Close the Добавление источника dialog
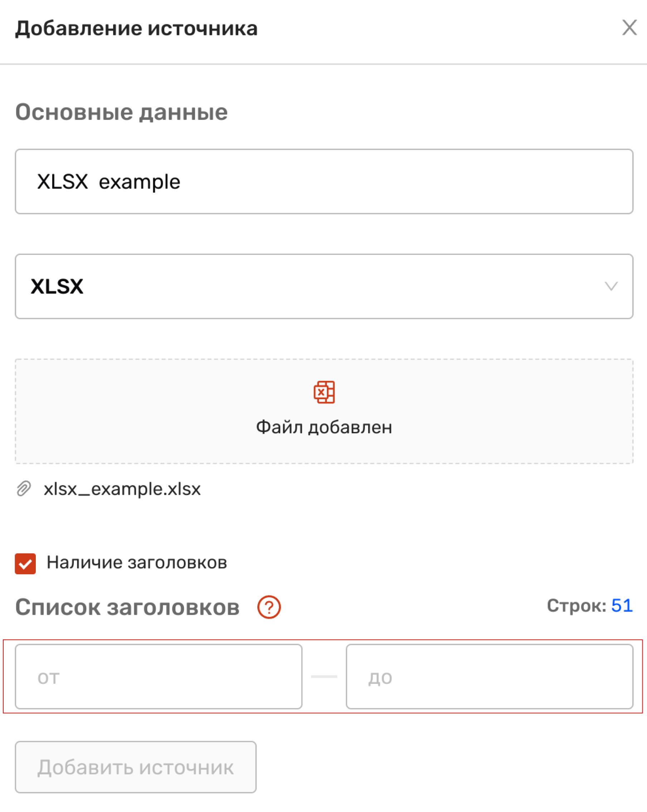This screenshot has height=812, width=647. (x=629, y=28)
